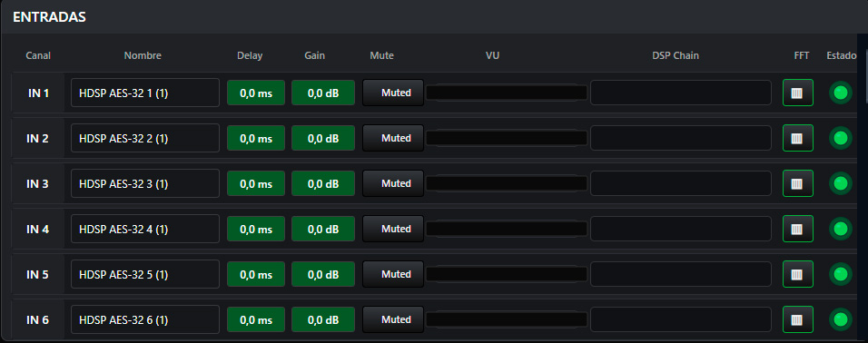Toggle the Muted button on IN 1
868x343 pixels.
pyautogui.click(x=393, y=93)
